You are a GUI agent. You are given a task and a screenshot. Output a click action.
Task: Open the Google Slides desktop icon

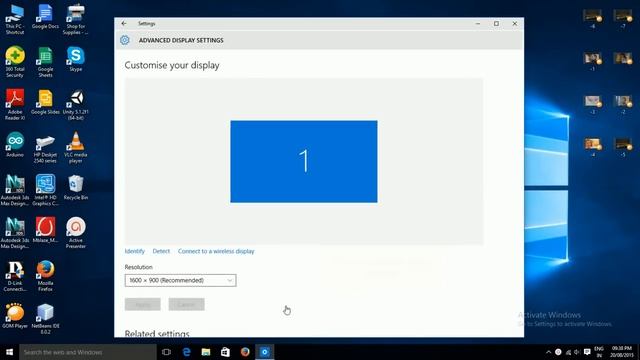[x=45, y=102]
